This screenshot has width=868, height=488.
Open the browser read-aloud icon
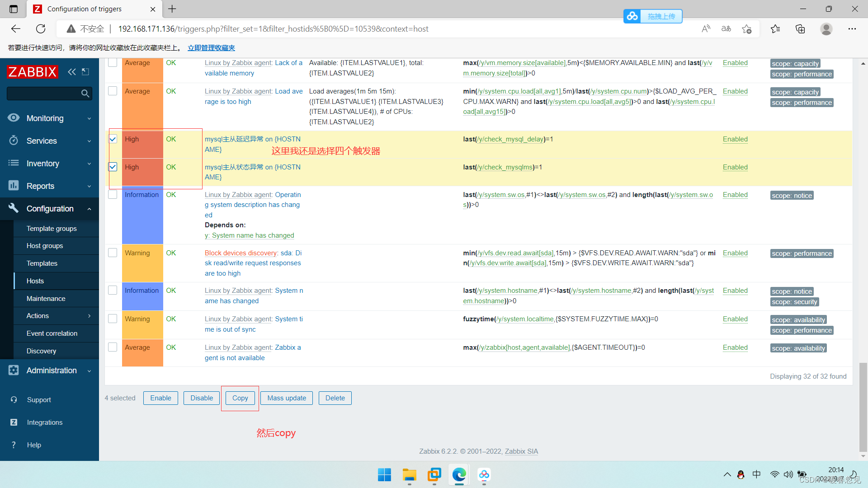tap(706, 29)
